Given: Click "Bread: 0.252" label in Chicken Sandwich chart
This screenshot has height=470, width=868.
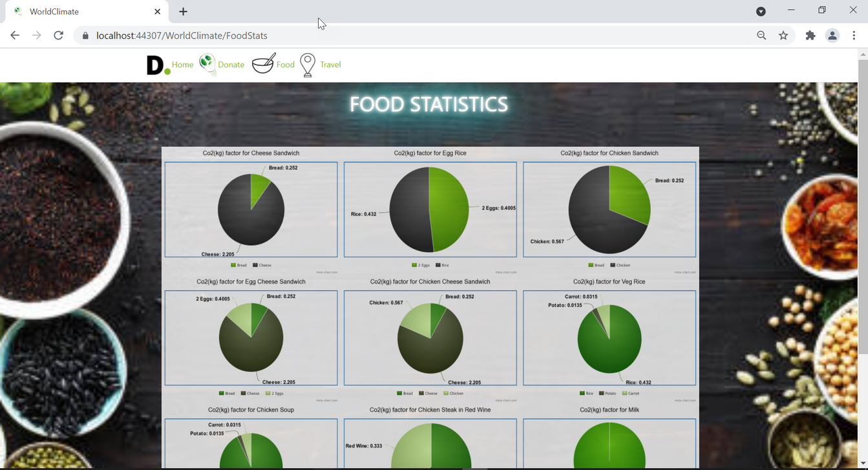Looking at the screenshot, I should tap(670, 181).
